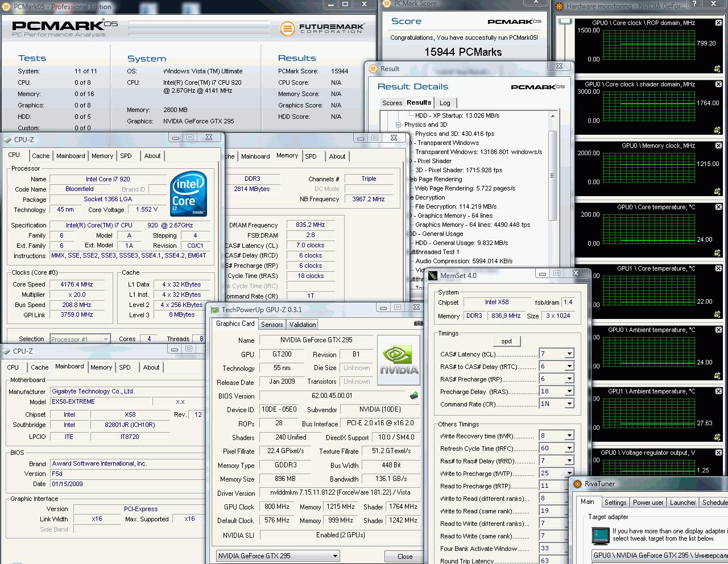Click Result Details scrollbar up arrow
The image size is (728, 564).
(552, 115)
